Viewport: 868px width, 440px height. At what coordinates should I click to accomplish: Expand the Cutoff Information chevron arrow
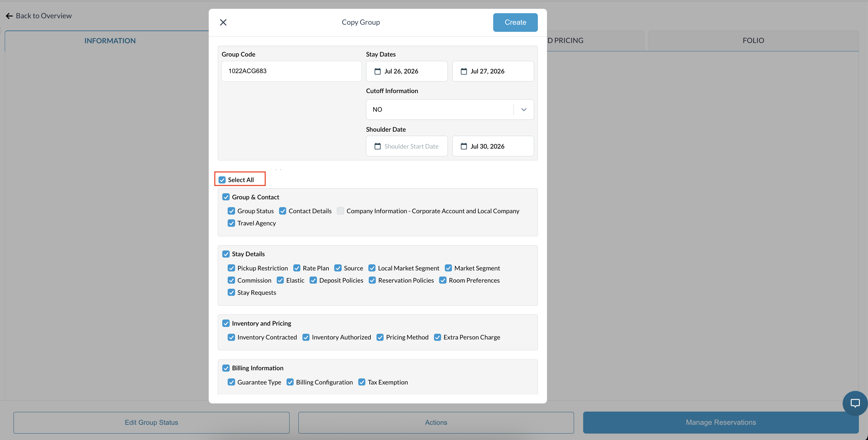(524, 109)
